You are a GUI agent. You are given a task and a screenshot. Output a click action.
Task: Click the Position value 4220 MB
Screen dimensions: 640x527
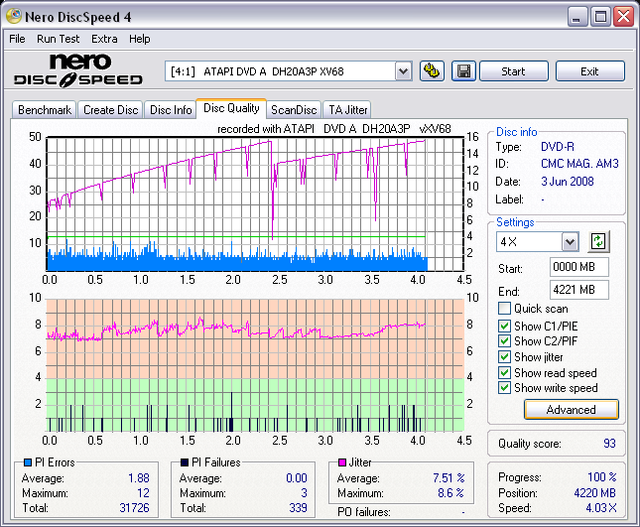(x=595, y=493)
